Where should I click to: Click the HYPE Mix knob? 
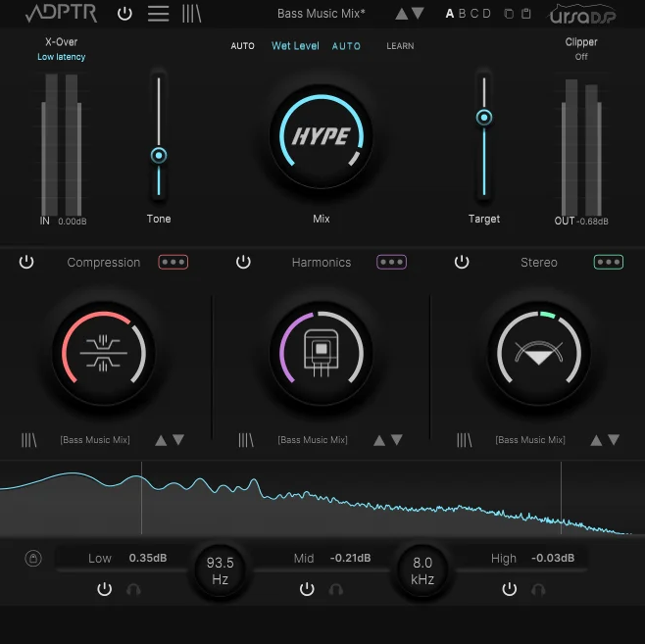pos(322,136)
